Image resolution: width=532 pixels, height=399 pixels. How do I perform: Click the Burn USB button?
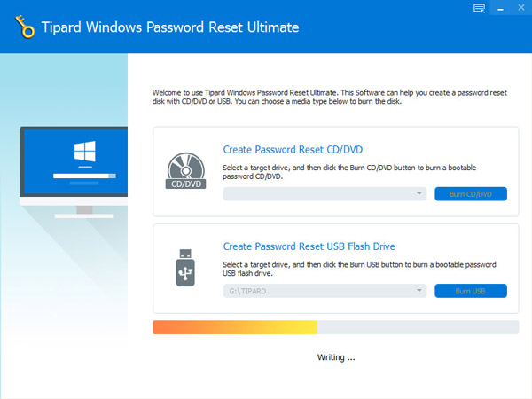click(x=471, y=291)
